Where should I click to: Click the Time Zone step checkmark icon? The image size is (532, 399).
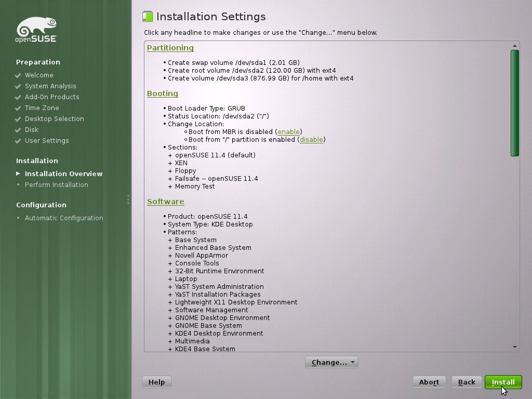[x=18, y=108]
